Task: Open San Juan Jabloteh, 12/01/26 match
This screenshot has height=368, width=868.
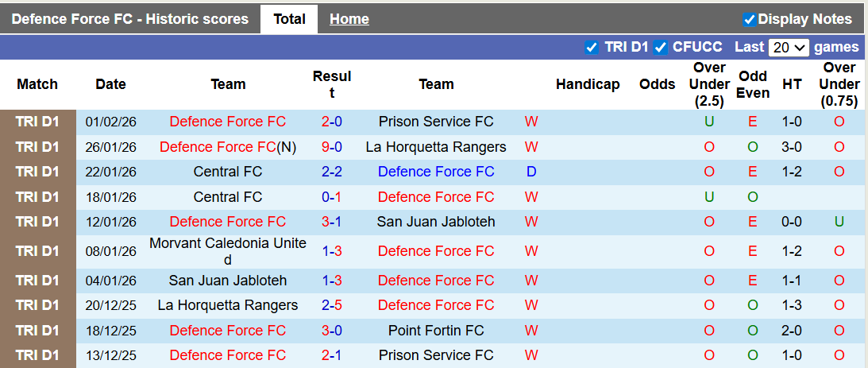Action: tap(436, 222)
